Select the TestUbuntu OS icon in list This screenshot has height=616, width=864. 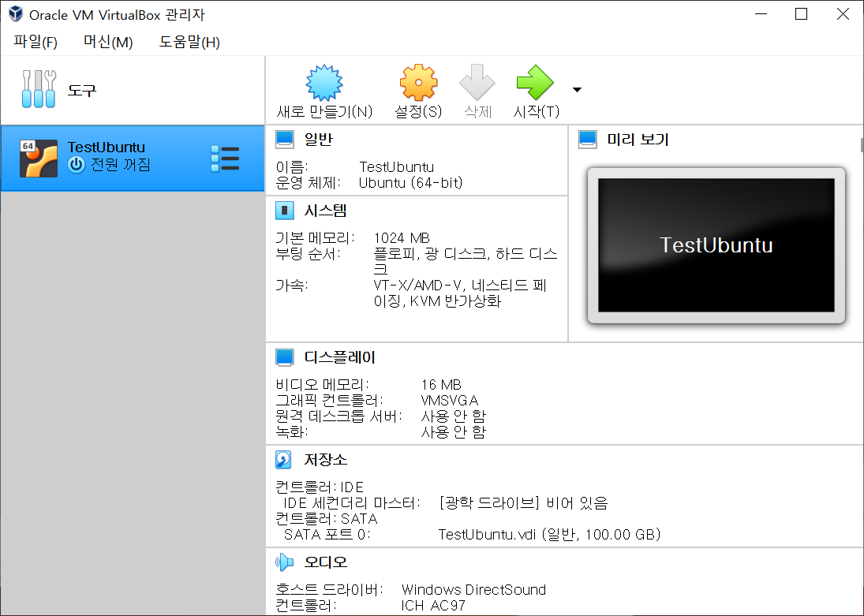[x=39, y=159]
